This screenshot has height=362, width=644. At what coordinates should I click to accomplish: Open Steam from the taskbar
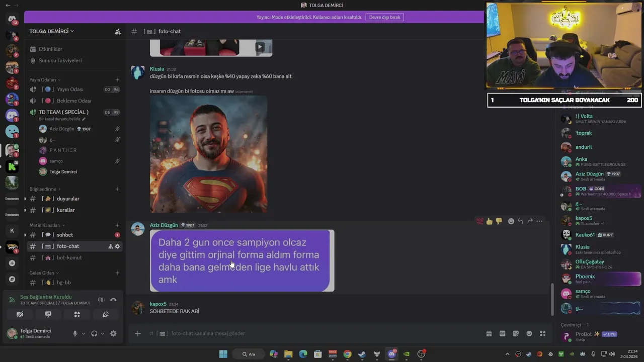[x=362, y=354]
